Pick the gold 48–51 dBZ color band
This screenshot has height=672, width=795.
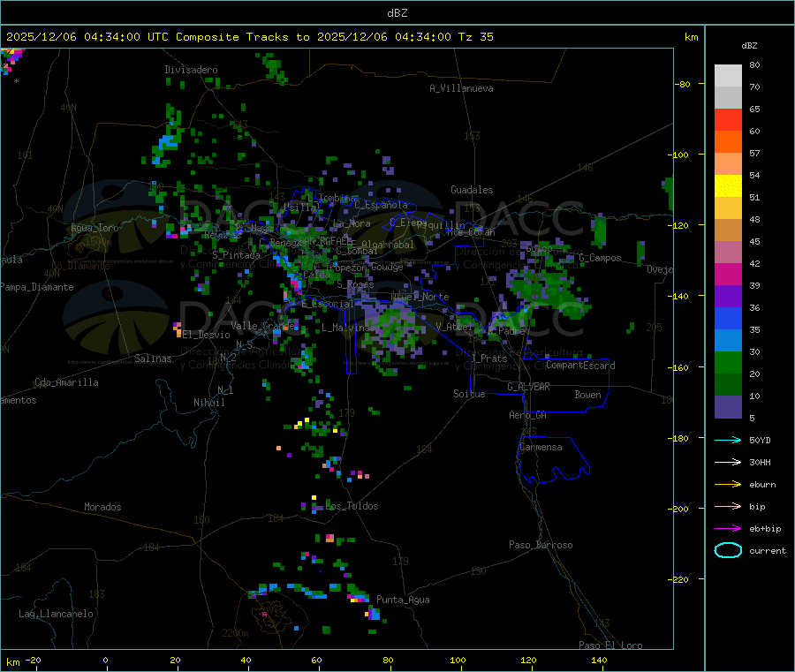(728, 208)
